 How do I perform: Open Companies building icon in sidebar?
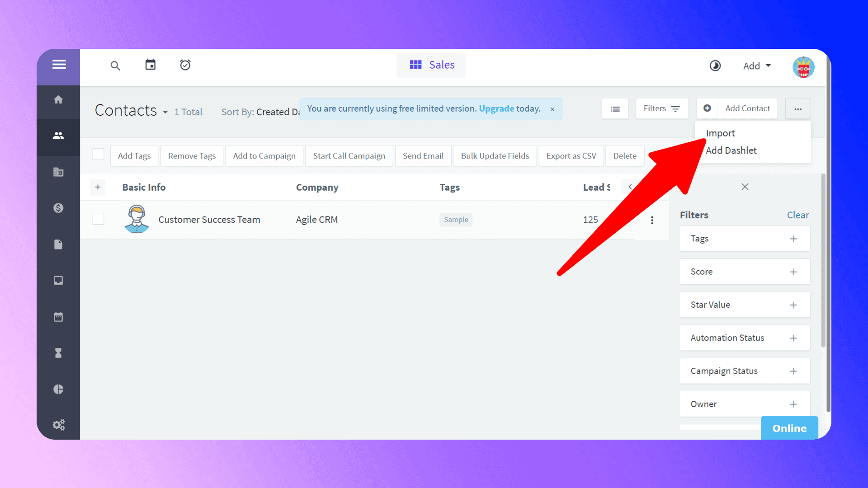coord(58,172)
